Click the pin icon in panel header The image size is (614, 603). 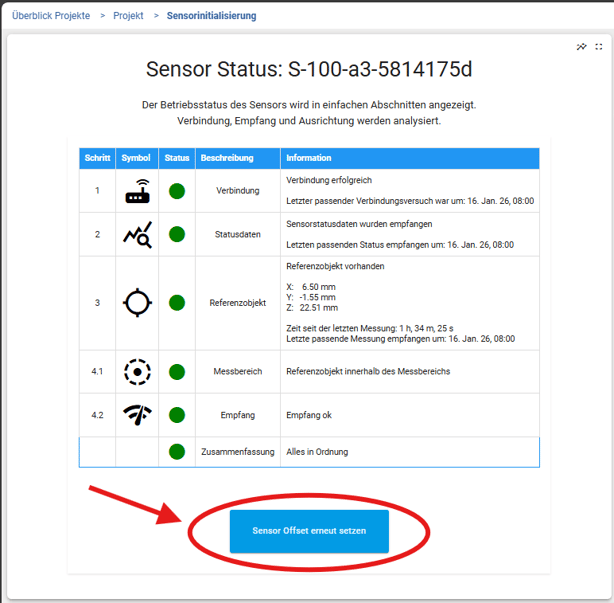point(582,47)
